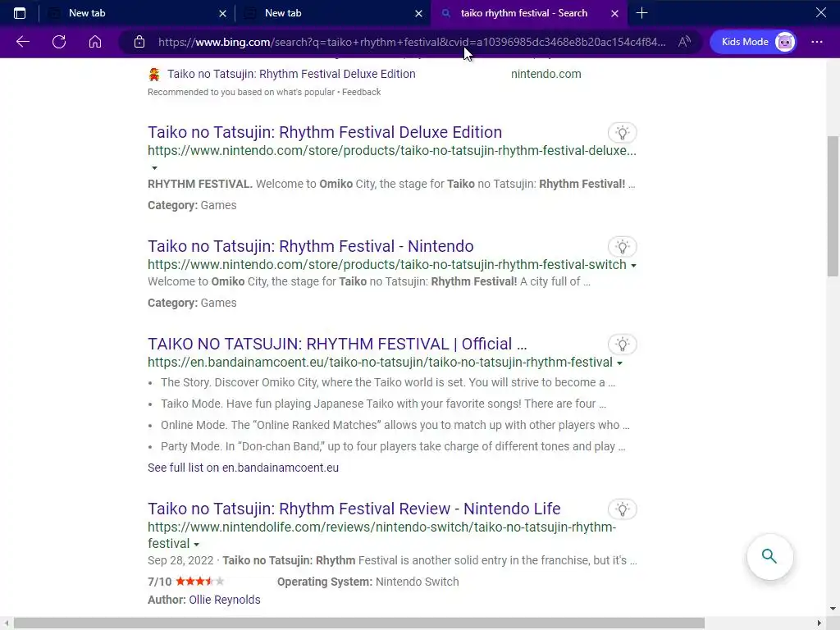Open the home page icon
The image size is (840, 630).
point(95,42)
